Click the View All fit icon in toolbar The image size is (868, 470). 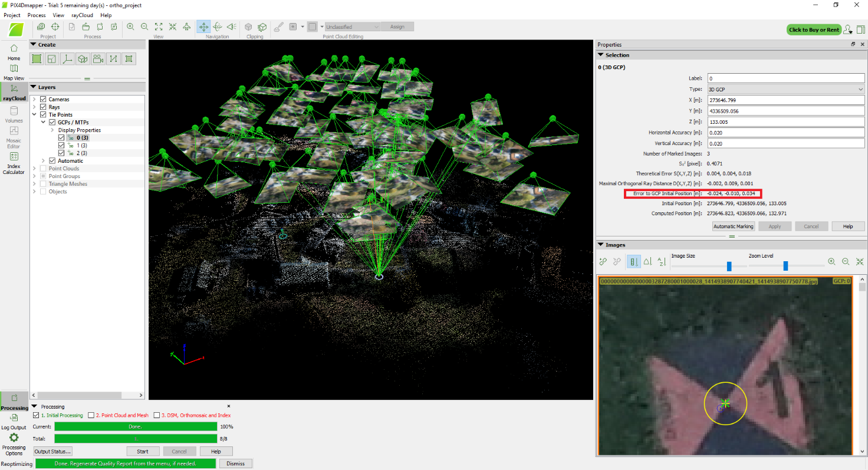(x=159, y=27)
